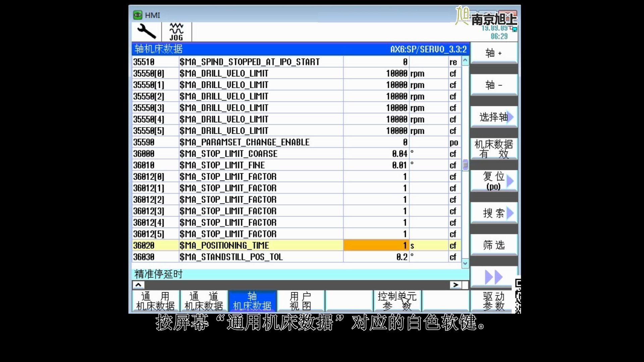
Task: Click the value of $MA_STANDSTILL_POS_TOL
Action: pos(376,257)
